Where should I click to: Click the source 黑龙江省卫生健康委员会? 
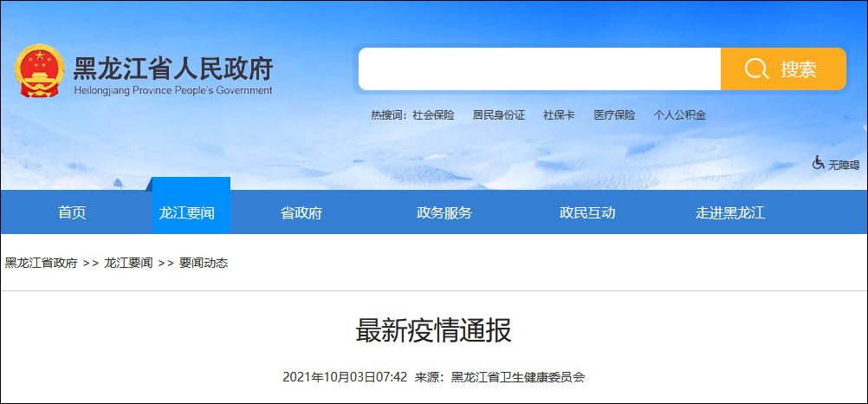(518, 377)
